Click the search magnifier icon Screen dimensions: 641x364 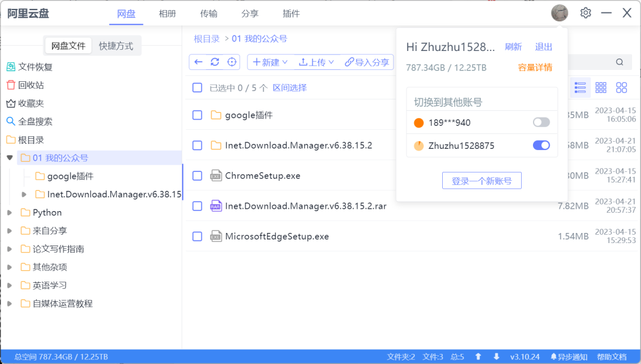pyautogui.click(x=620, y=62)
